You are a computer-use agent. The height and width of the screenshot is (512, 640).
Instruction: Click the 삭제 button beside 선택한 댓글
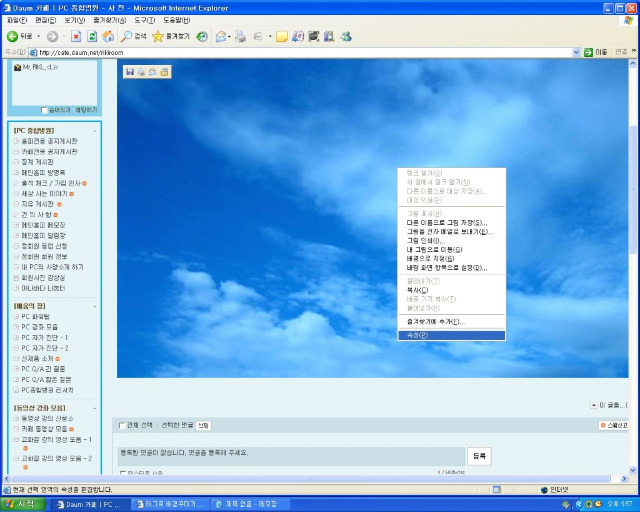click(203, 425)
